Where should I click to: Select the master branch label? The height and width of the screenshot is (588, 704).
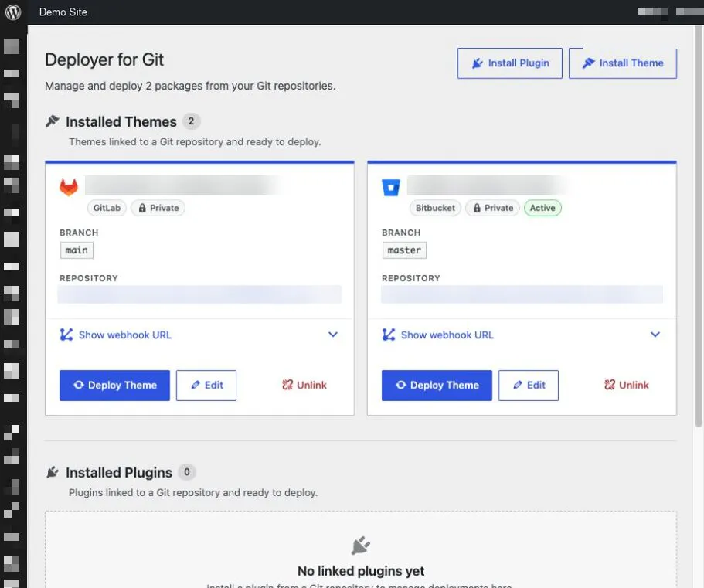pyautogui.click(x=404, y=250)
